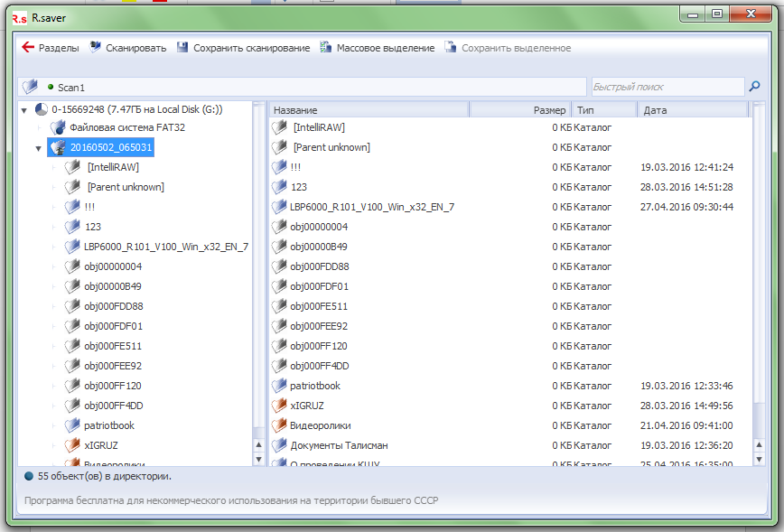Click the Разделы back arrow icon
Image resolution: width=784 pixels, height=532 pixels.
coord(27,48)
